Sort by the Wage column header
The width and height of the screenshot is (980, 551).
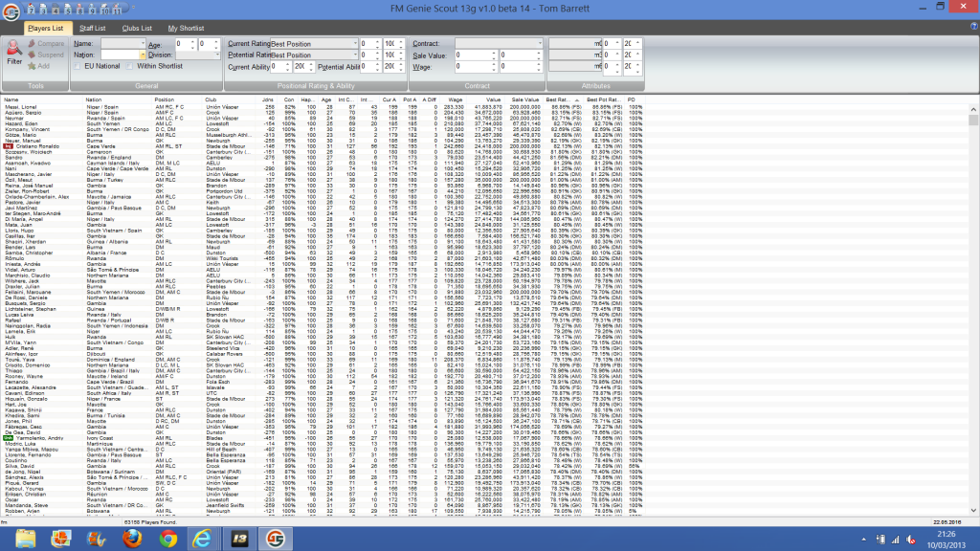pos(455,99)
